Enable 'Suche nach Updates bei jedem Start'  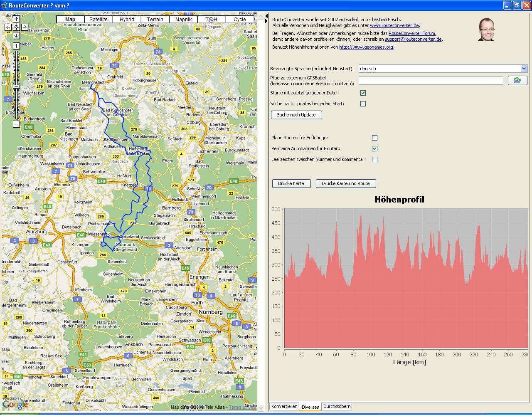(363, 104)
